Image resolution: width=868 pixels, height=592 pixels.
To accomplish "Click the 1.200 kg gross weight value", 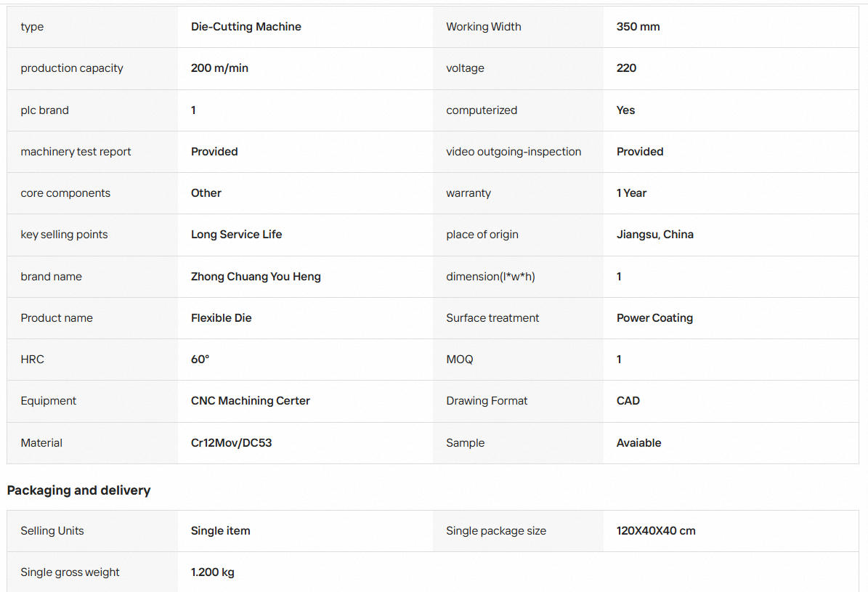I will (x=213, y=572).
